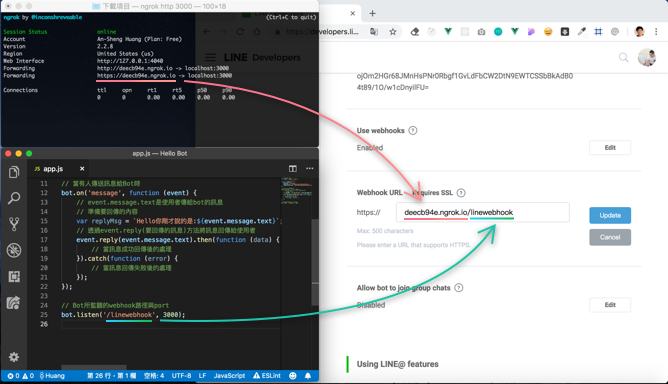The image size is (668, 384).
Task: Click the first Vue devtools extension icon
Action: click(448, 32)
